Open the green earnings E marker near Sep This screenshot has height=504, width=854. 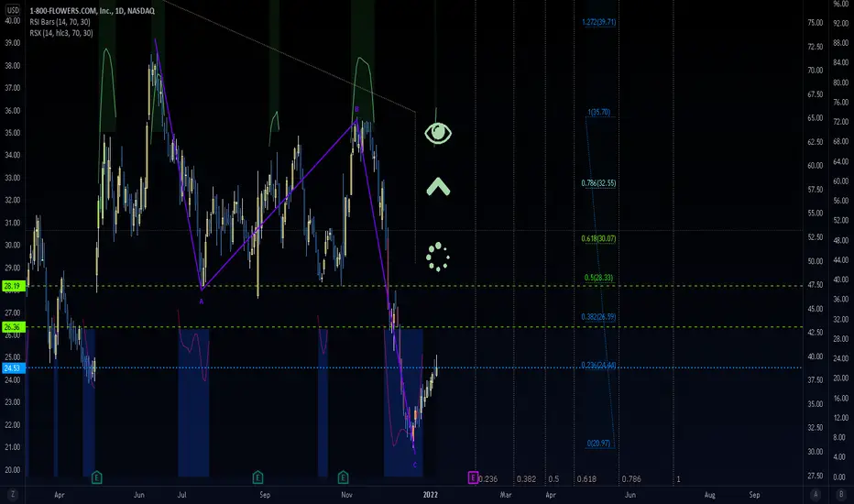[257, 477]
